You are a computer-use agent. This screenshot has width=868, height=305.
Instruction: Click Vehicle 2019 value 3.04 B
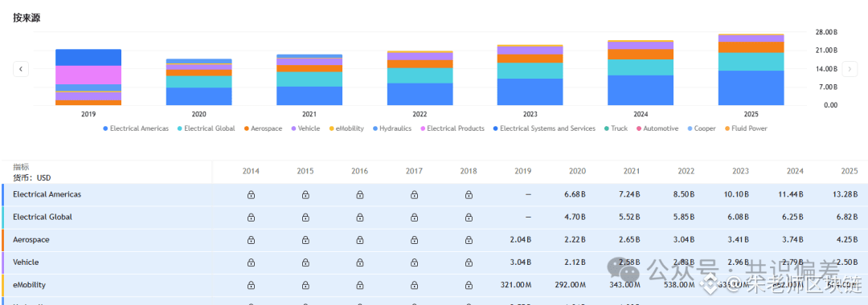coord(520,262)
